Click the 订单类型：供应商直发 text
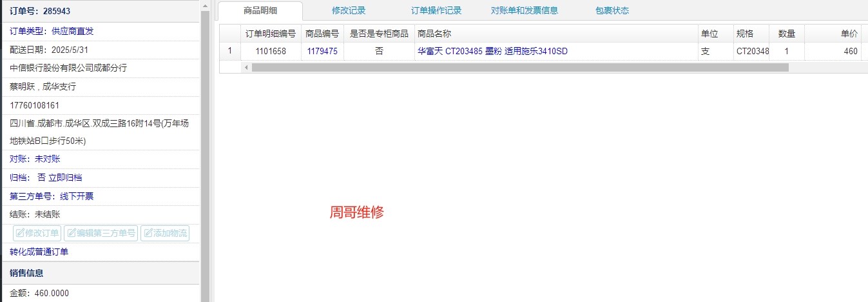Viewport: 868px width, 302px height. (x=52, y=31)
